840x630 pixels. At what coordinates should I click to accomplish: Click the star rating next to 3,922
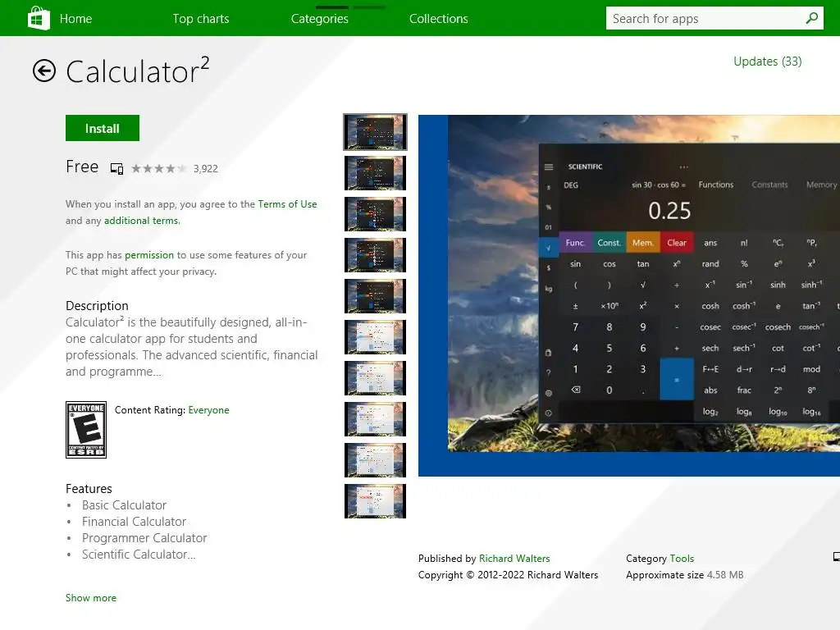point(158,169)
